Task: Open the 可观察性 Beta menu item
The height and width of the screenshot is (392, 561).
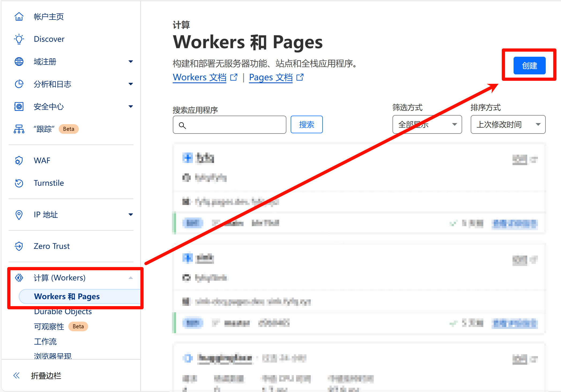Action: click(x=49, y=326)
